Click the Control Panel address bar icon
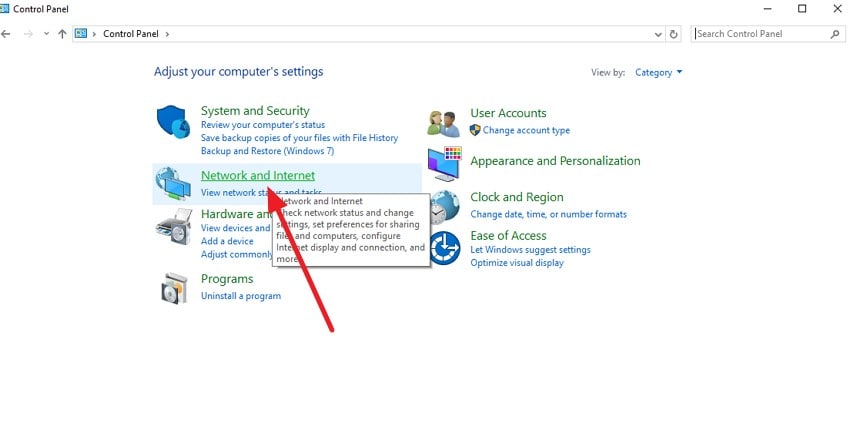850x437 pixels. (x=81, y=34)
